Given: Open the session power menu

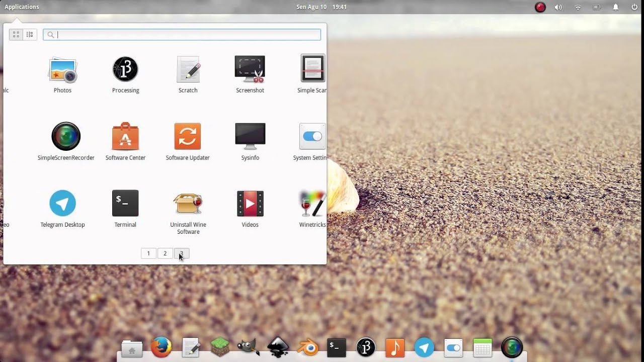Looking at the screenshot, I should pyautogui.click(x=634, y=7).
